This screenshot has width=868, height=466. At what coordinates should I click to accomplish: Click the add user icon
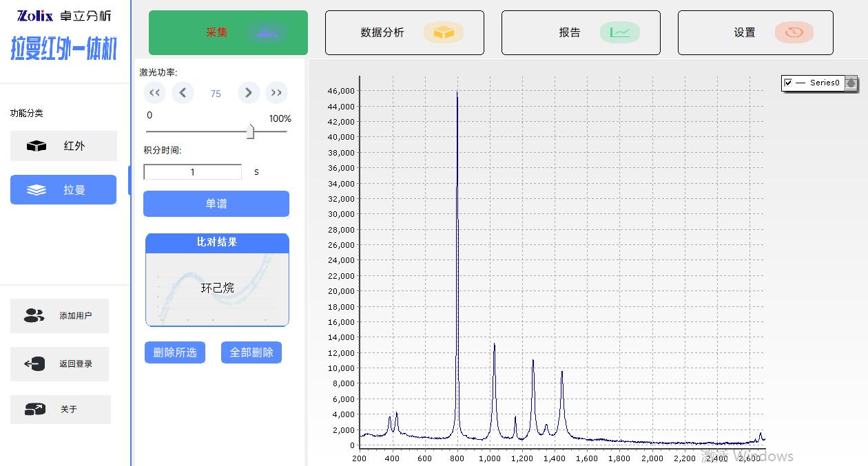[x=34, y=316]
